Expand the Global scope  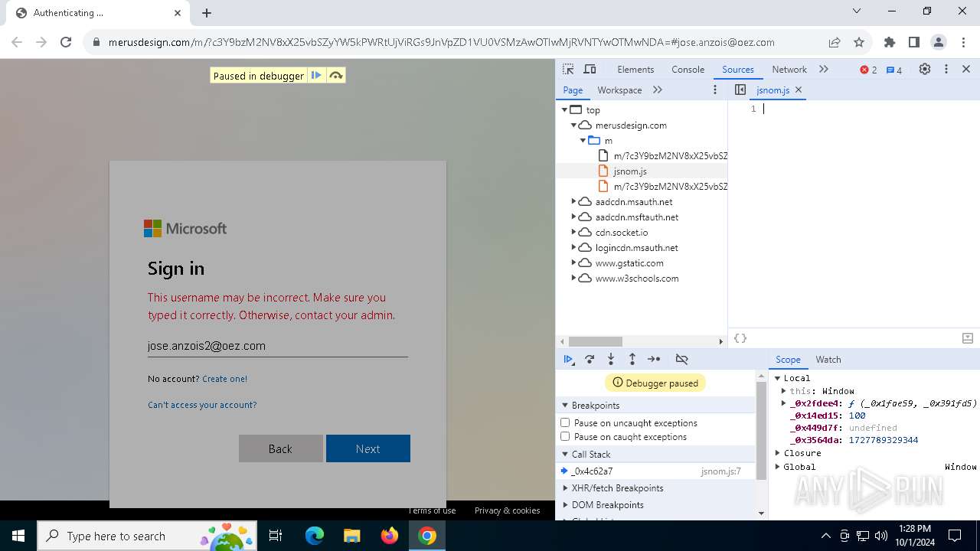click(x=778, y=467)
